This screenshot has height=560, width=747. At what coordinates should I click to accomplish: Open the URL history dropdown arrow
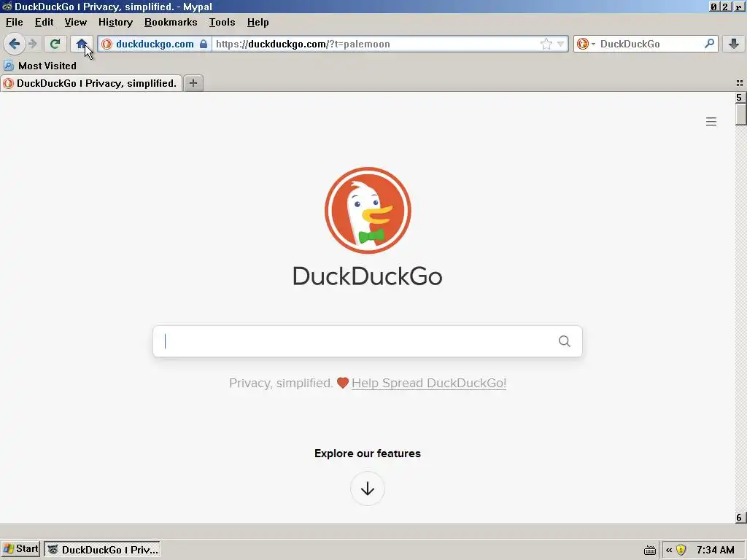561,44
